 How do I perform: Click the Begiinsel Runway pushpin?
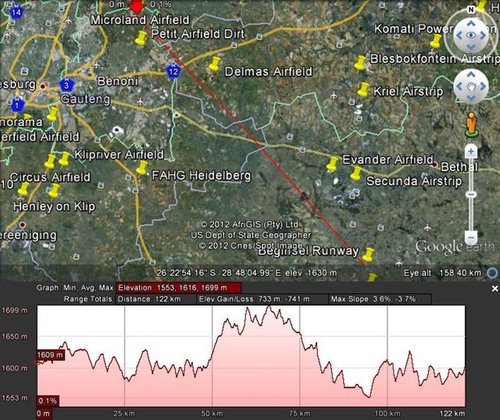tap(368, 255)
